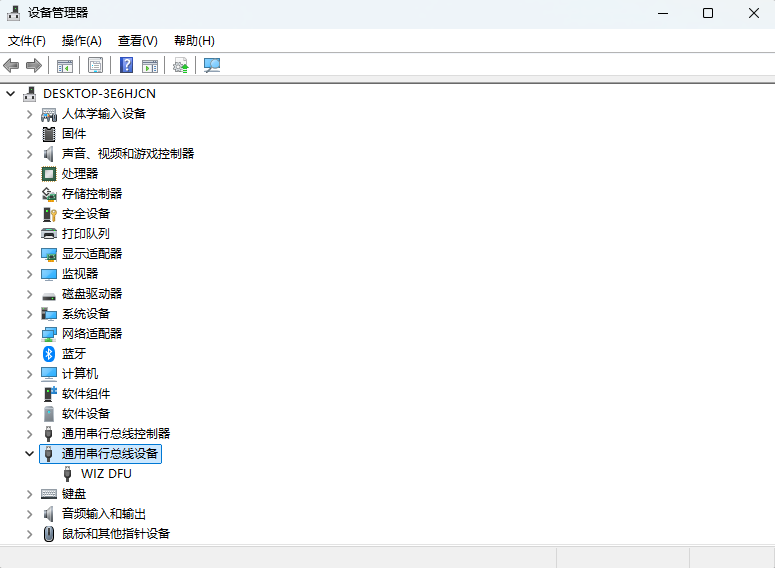Select the 磁盘驱动器 tree item

(92, 294)
